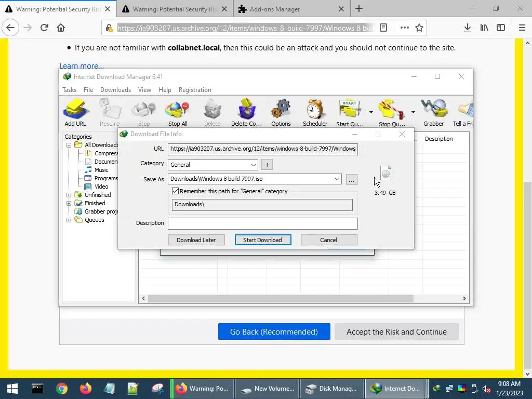This screenshot has width=532, height=399.
Task: Click the horizontal scrollbar left arrow in IDM
Action: pos(143,299)
